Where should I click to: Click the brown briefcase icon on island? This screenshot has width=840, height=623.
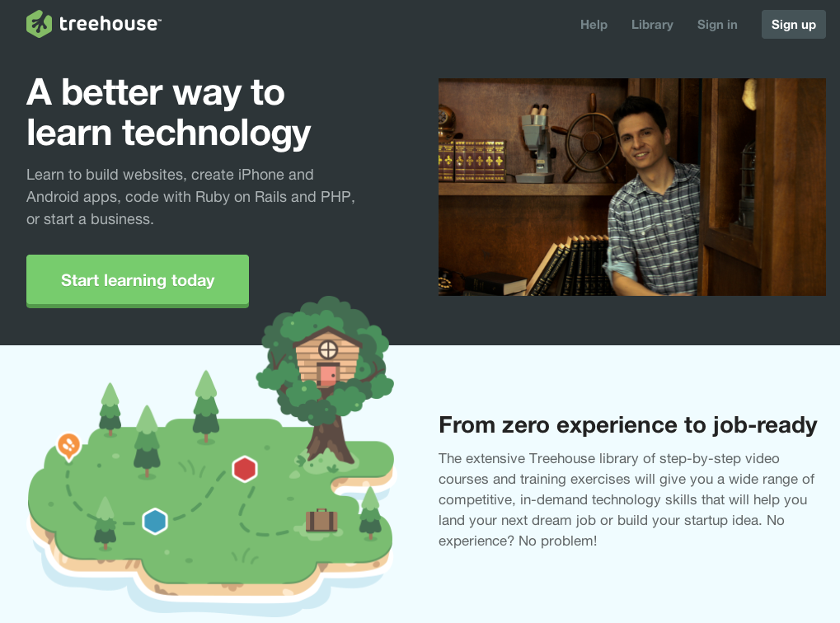coord(321,520)
